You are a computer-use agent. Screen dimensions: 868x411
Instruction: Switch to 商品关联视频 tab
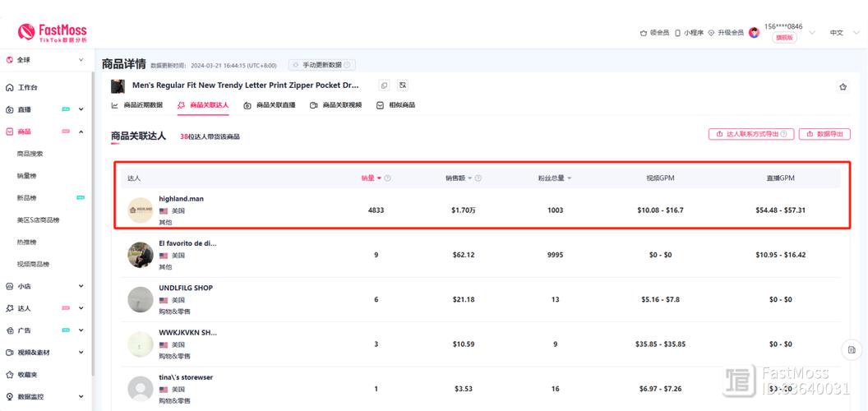tap(336, 104)
